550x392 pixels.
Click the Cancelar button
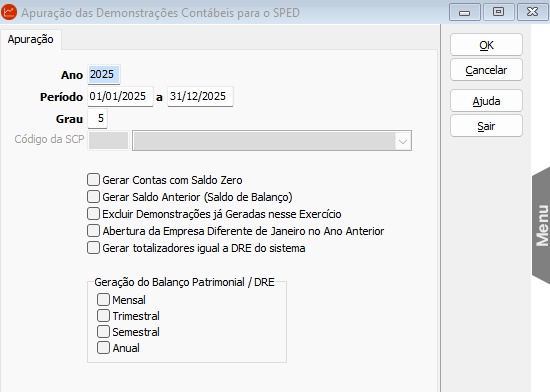coord(486,70)
